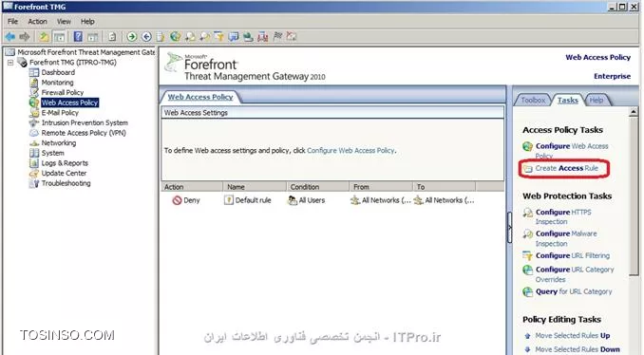644x355 pixels.
Task: Open the E-Mail Policy node
Action: (60, 112)
